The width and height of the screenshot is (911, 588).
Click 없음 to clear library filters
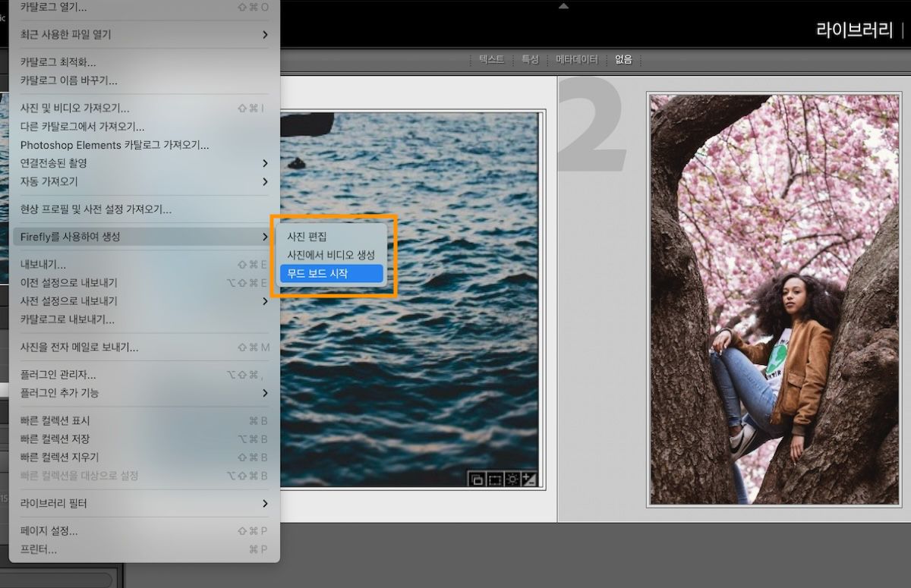[x=623, y=59]
